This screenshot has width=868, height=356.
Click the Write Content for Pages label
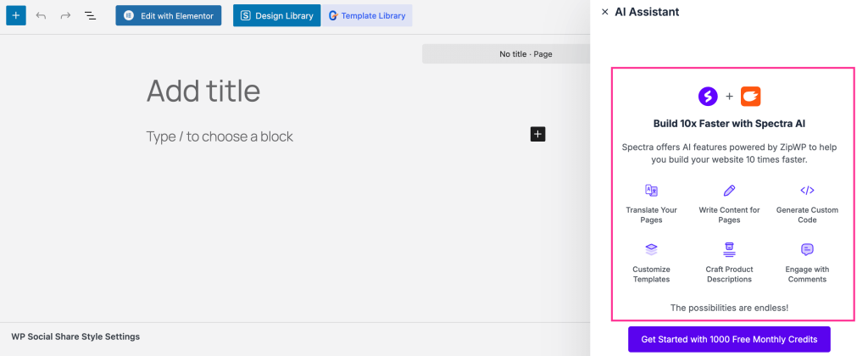[729, 214]
